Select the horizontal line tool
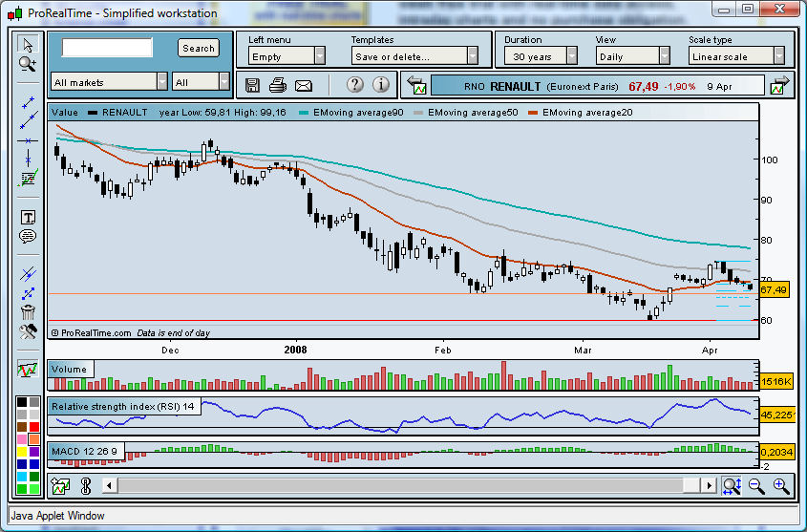The width and height of the screenshot is (807, 532). point(28,140)
